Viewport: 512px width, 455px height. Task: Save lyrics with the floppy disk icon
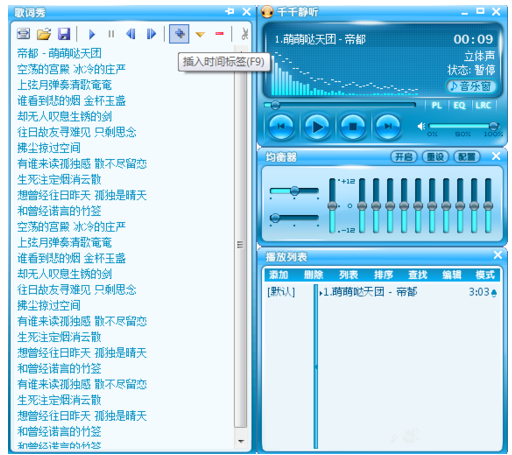[64, 34]
